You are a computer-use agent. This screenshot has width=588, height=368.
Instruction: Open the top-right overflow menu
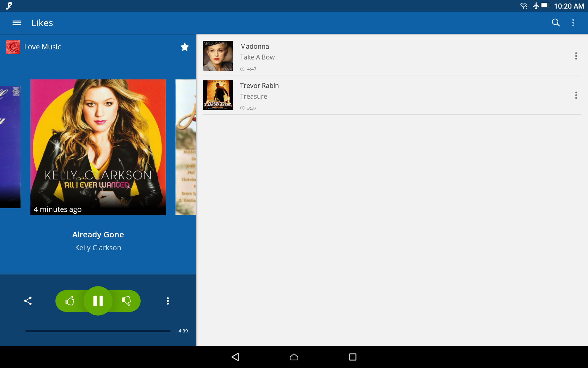point(573,23)
